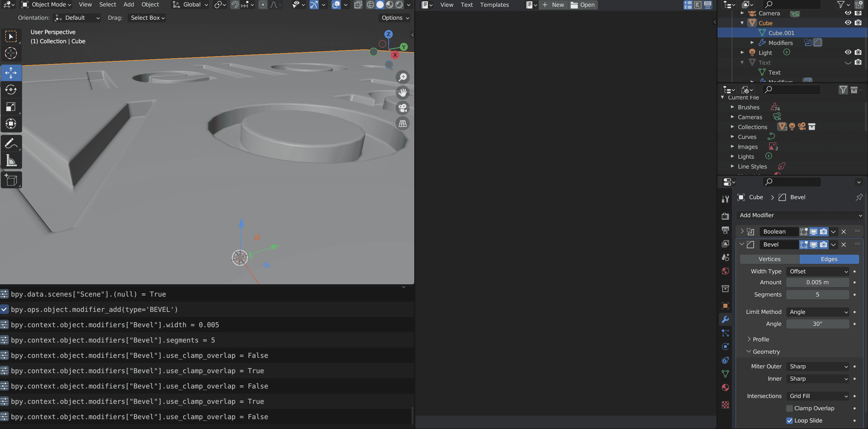The height and width of the screenshot is (429, 868).
Task: Open the Width Type Offset dropdown
Action: [818, 271]
